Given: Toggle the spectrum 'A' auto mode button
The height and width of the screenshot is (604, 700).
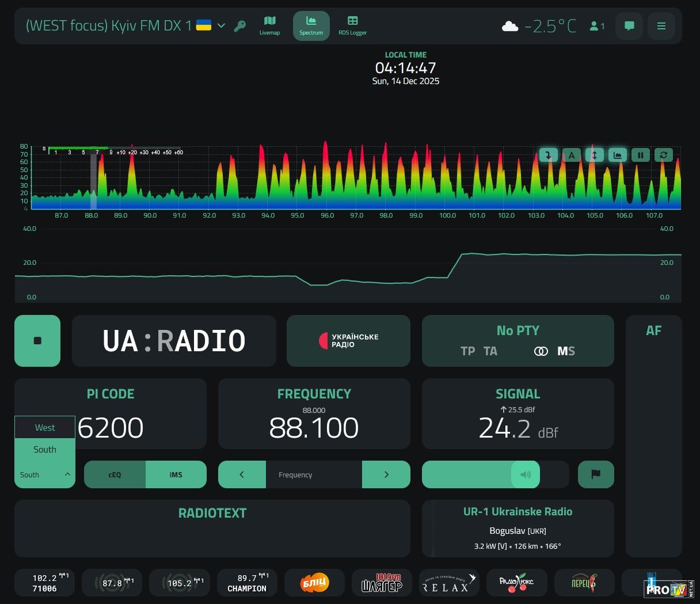Looking at the screenshot, I should tap(571, 155).
